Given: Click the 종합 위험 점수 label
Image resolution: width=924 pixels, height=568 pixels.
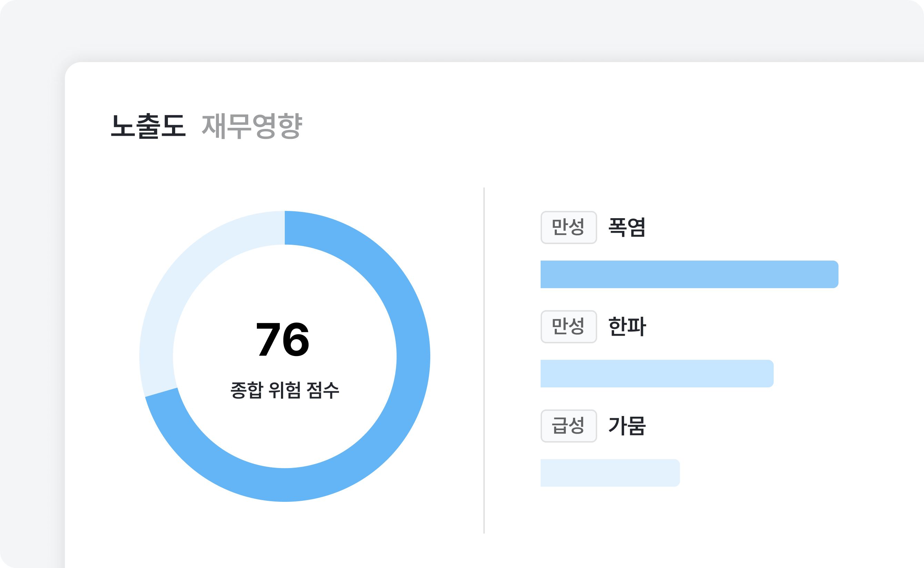Looking at the screenshot, I should click(x=284, y=390).
